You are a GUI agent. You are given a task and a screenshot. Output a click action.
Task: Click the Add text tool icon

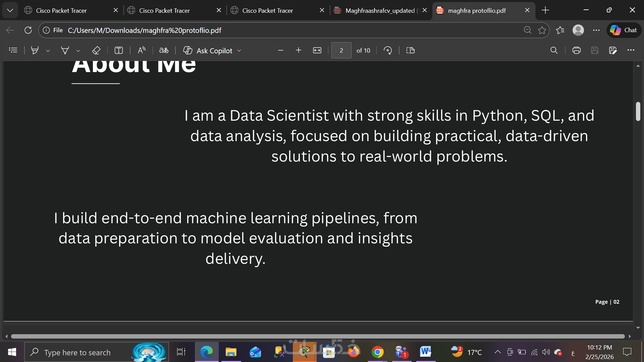(118, 50)
